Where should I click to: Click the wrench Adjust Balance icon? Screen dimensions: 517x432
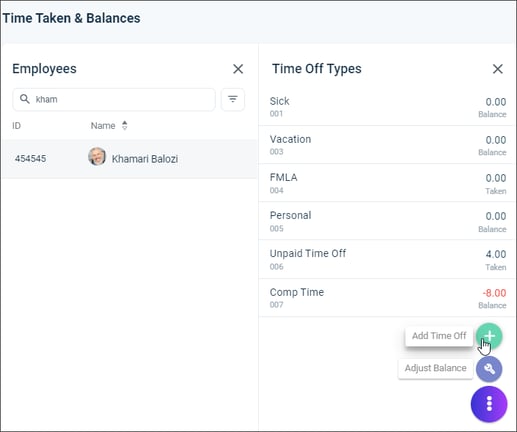tap(489, 369)
